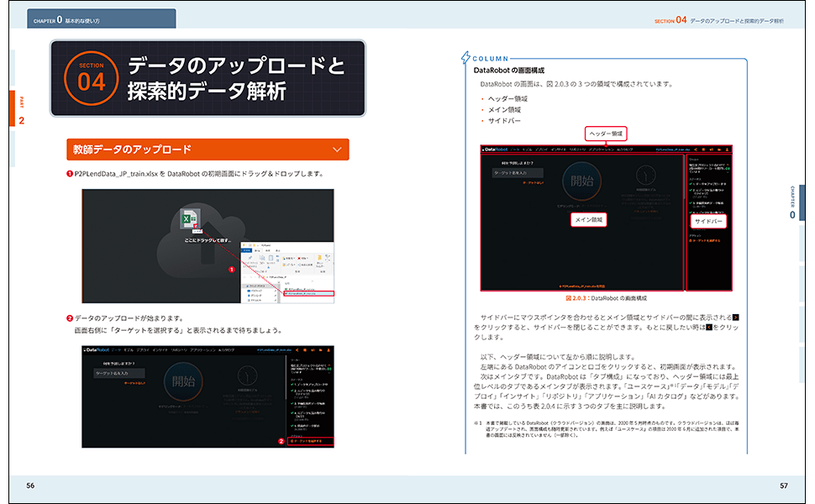Open documentation book icon in figure 2.0.3 header
The height and width of the screenshot is (504, 815).
pyautogui.click(x=703, y=150)
